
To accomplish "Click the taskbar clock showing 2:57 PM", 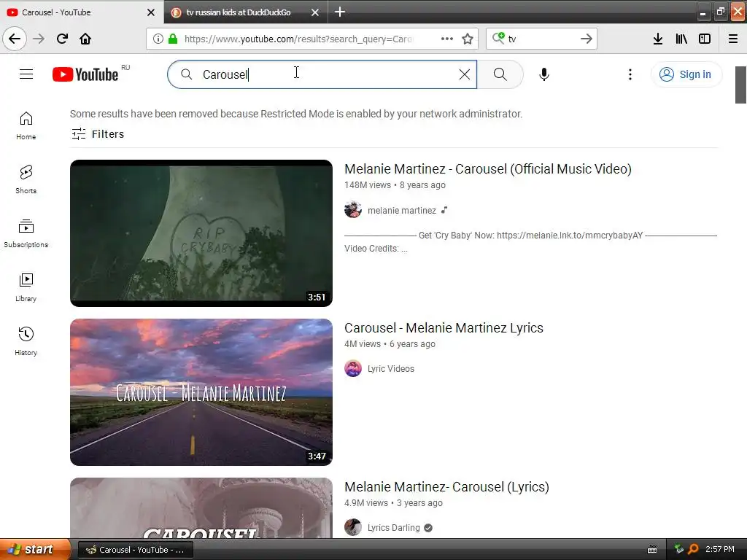I will pos(720,550).
